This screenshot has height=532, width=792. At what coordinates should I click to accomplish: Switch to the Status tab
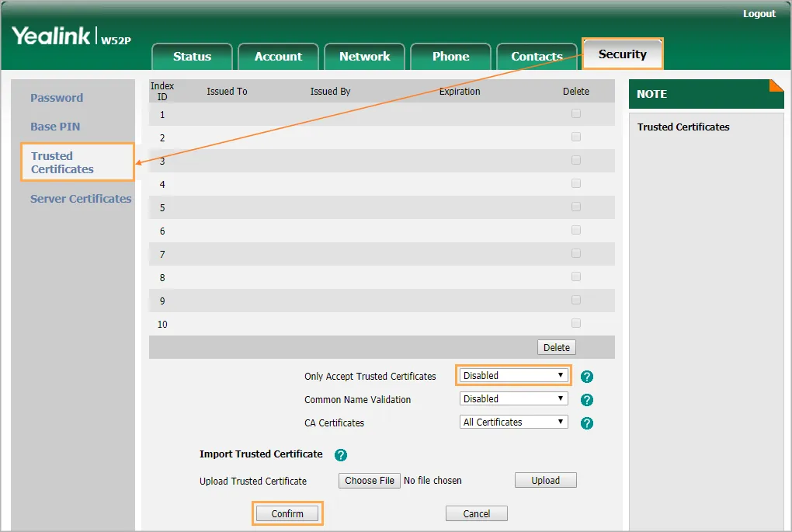pos(192,57)
